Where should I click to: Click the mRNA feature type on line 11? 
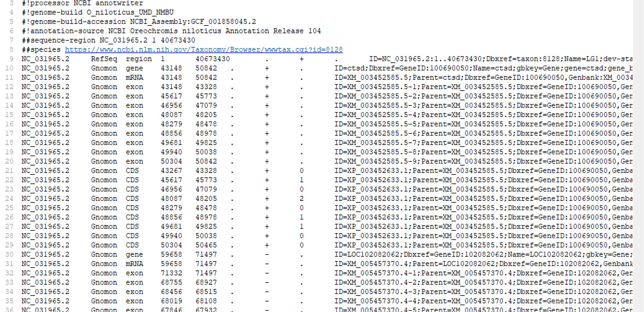pos(134,78)
